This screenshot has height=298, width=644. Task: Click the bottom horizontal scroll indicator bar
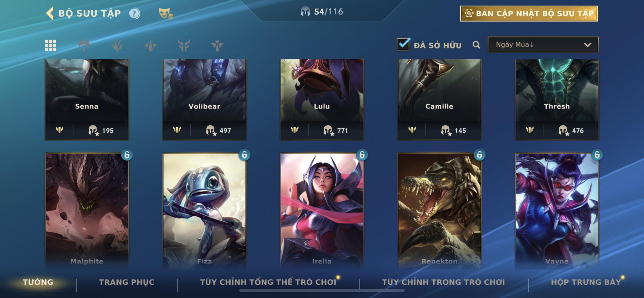click(x=322, y=291)
